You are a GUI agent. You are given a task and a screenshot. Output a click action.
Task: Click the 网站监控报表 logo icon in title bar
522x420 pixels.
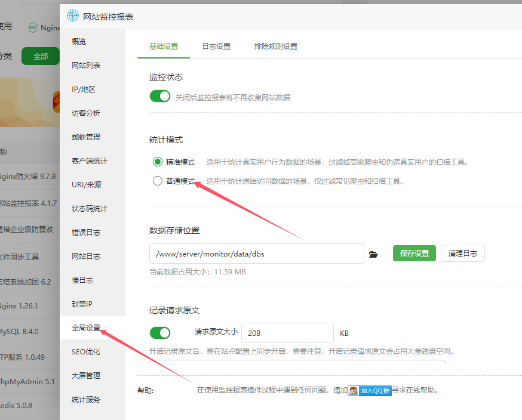point(73,16)
